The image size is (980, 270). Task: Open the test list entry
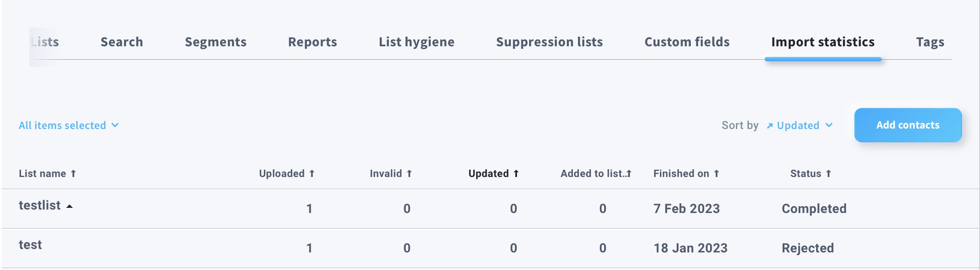click(x=30, y=245)
